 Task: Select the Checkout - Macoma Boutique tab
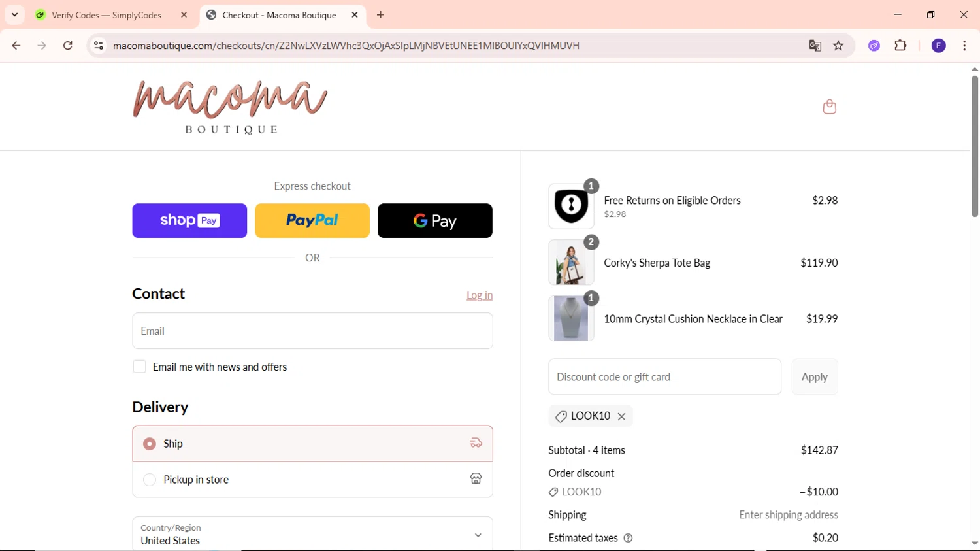[x=279, y=15]
